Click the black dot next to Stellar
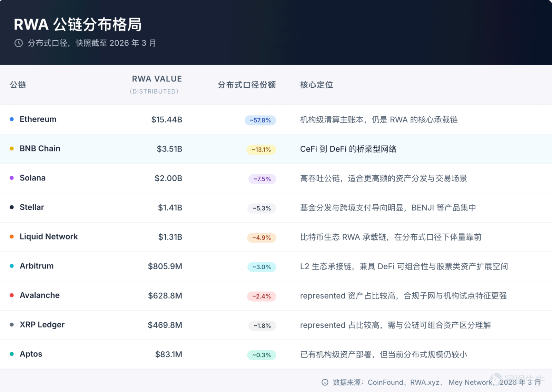552x392 pixels. [x=12, y=207]
